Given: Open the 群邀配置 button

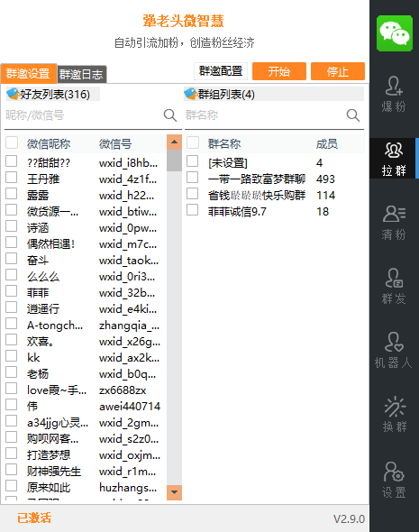Looking at the screenshot, I should pos(221,71).
